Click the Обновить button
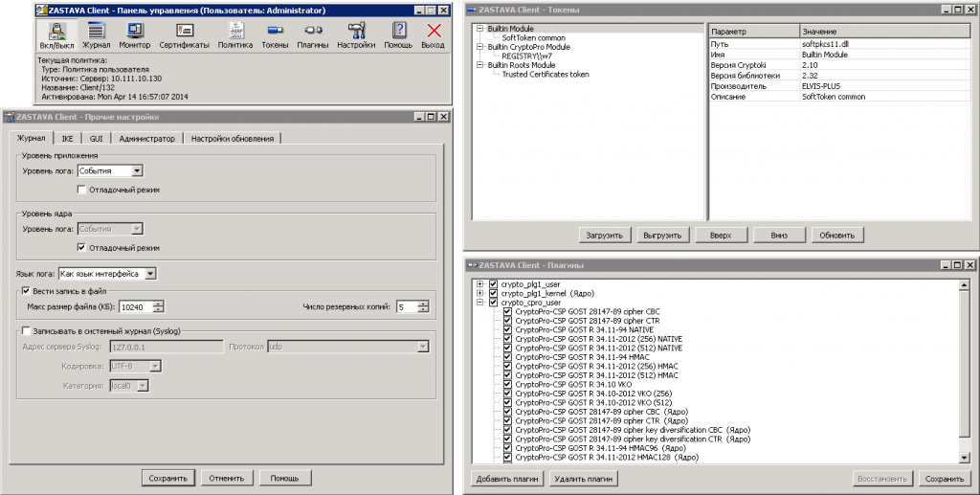The width and height of the screenshot is (980, 495). pyautogui.click(x=836, y=236)
